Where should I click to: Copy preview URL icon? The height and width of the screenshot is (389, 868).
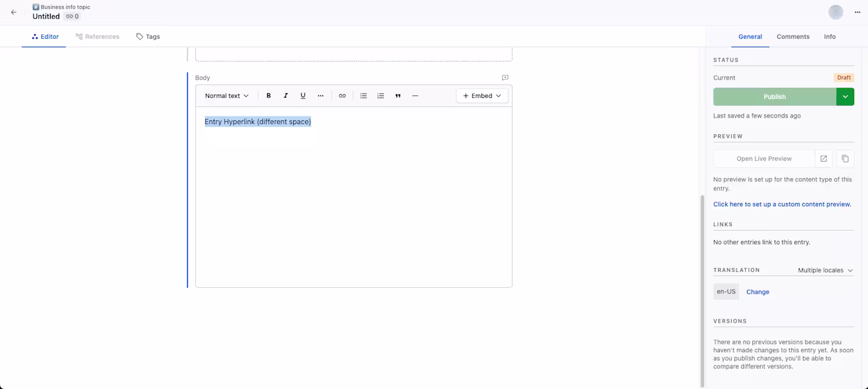point(845,158)
